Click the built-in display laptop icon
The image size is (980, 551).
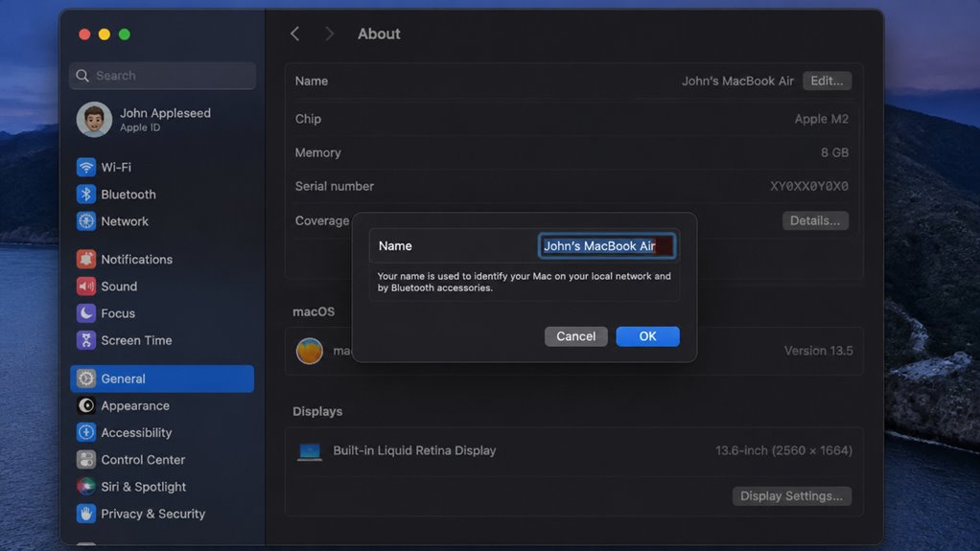click(x=310, y=451)
